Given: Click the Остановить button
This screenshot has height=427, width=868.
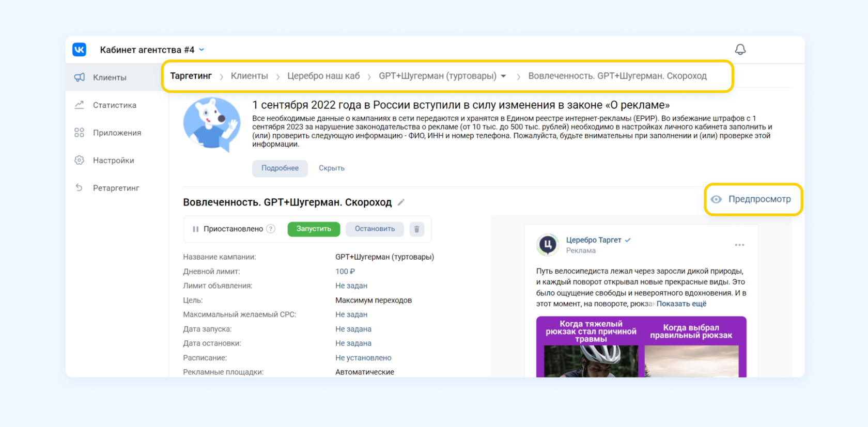Looking at the screenshot, I should (375, 229).
